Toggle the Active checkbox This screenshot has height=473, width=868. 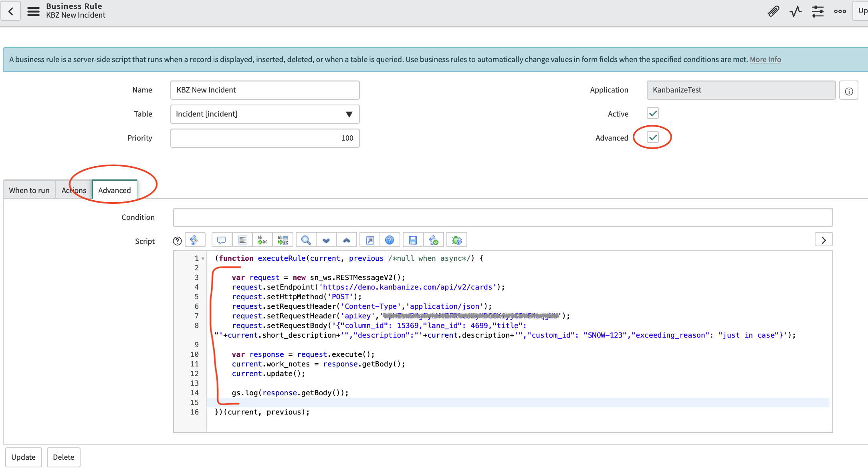653,113
